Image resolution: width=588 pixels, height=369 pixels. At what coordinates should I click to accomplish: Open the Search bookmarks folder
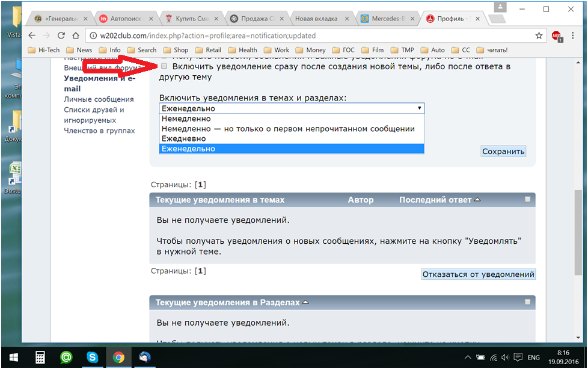tap(142, 50)
